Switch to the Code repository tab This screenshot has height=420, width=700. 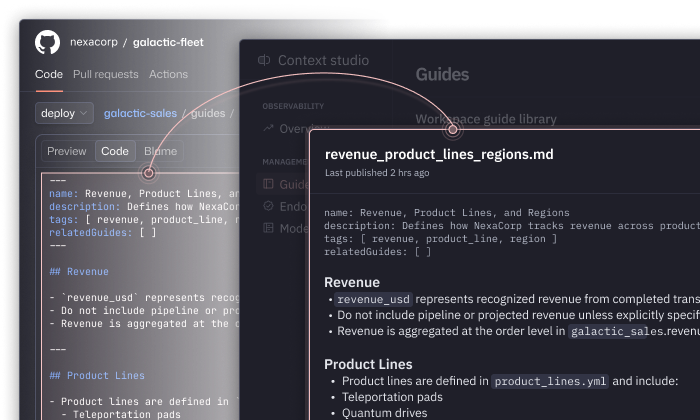pyautogui.click(x=49, y=74)
